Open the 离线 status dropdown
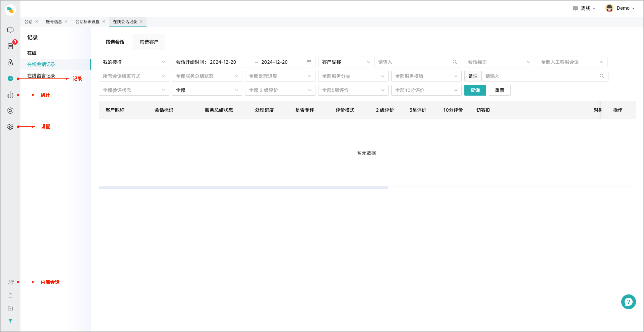644x332 pixels. [588, 9]
